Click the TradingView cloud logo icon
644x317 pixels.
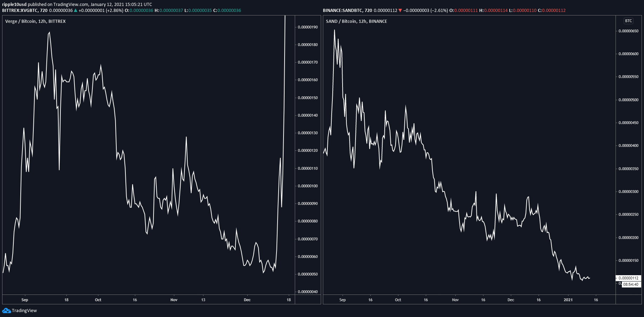point(6,310)
